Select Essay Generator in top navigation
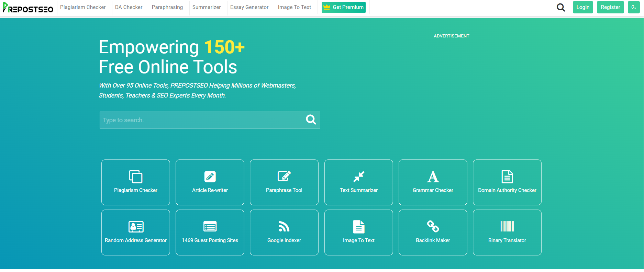This screenshot has width=644, height=272. [x=249, y=7]
